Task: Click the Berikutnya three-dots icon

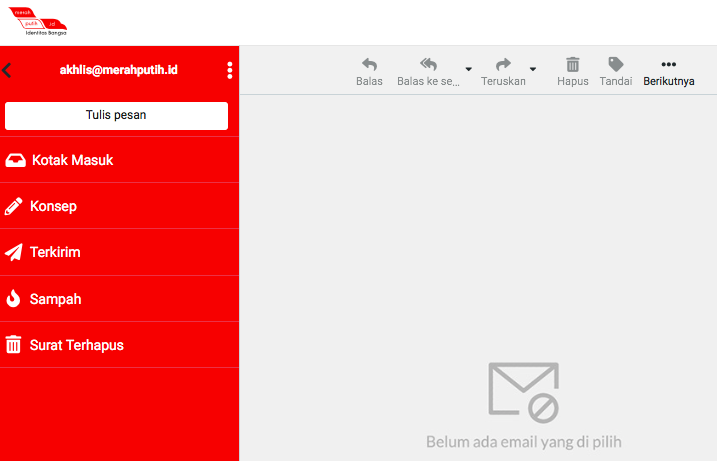Action: point(669,64)
